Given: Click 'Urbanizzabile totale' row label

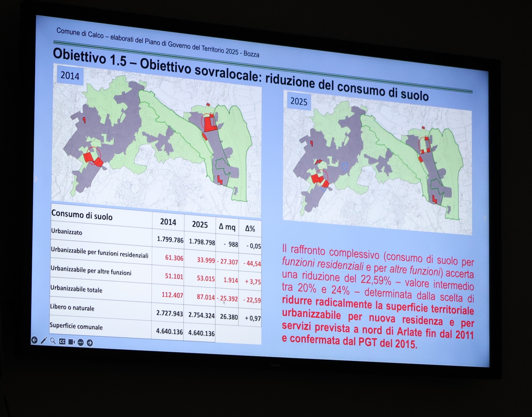Looking at the screenshot, I should (x=76, y=289).
